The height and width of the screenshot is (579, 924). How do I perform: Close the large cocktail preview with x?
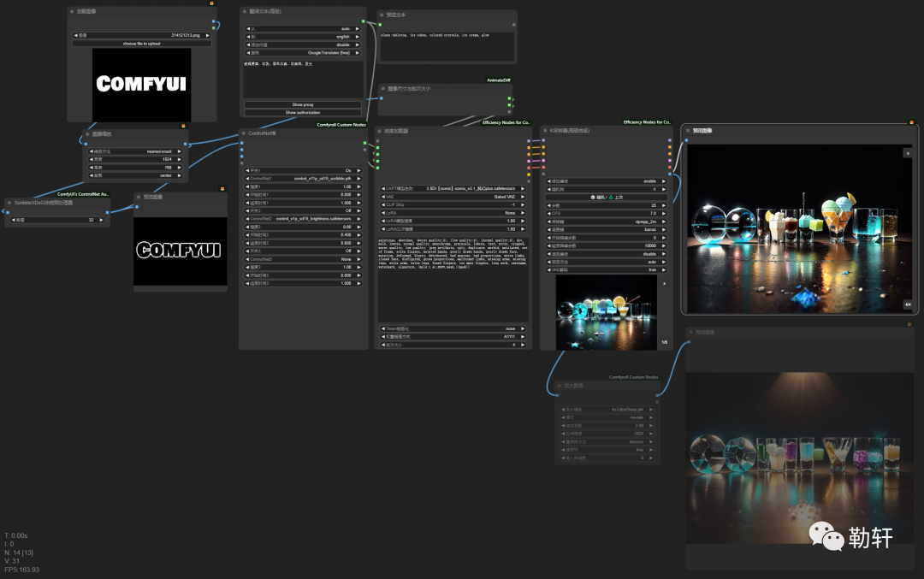(x=908, y=153)
